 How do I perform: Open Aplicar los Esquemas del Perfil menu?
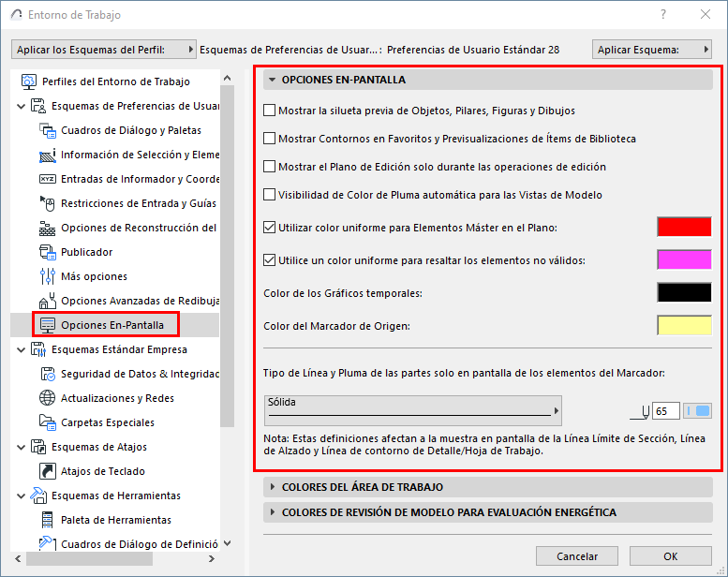(x=104, y=50)
